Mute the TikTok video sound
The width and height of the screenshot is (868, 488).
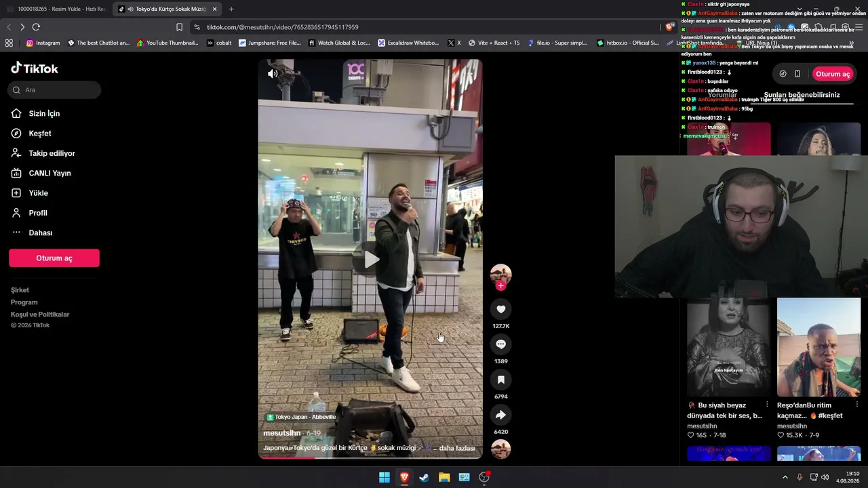point(273,74)
